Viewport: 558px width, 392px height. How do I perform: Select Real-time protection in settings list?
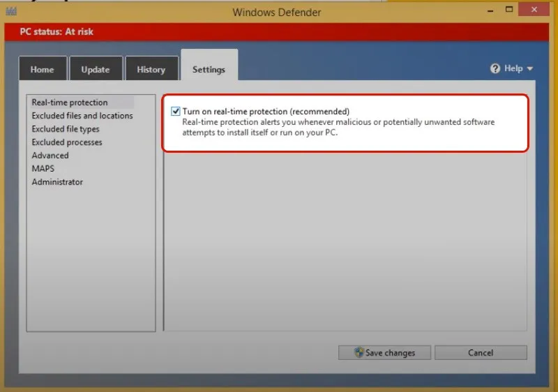(70, 103)
